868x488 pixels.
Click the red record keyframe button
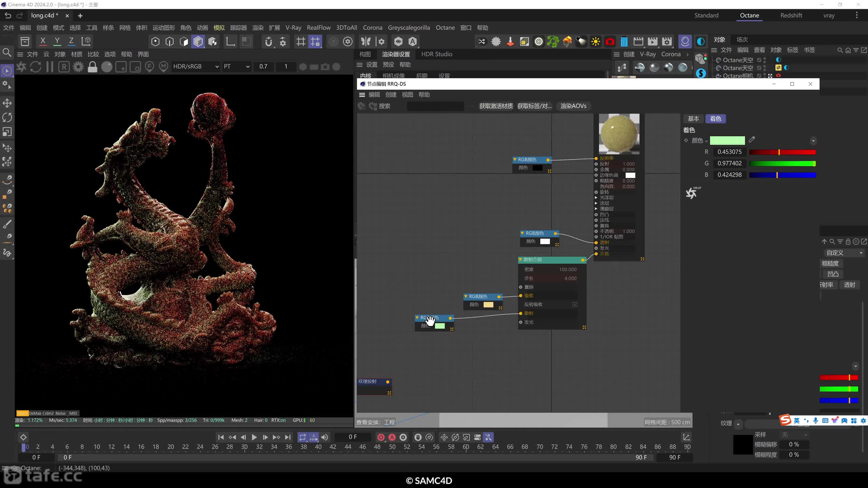click(381, 437)
